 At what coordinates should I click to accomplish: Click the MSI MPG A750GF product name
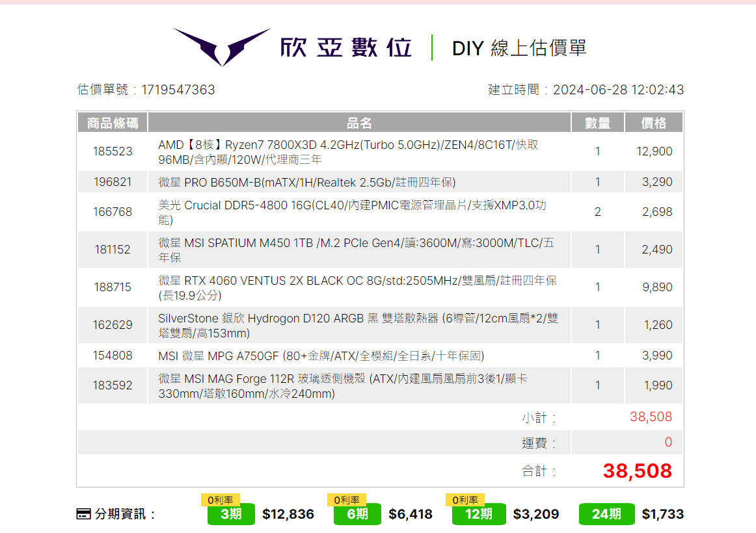click(321, 356)
